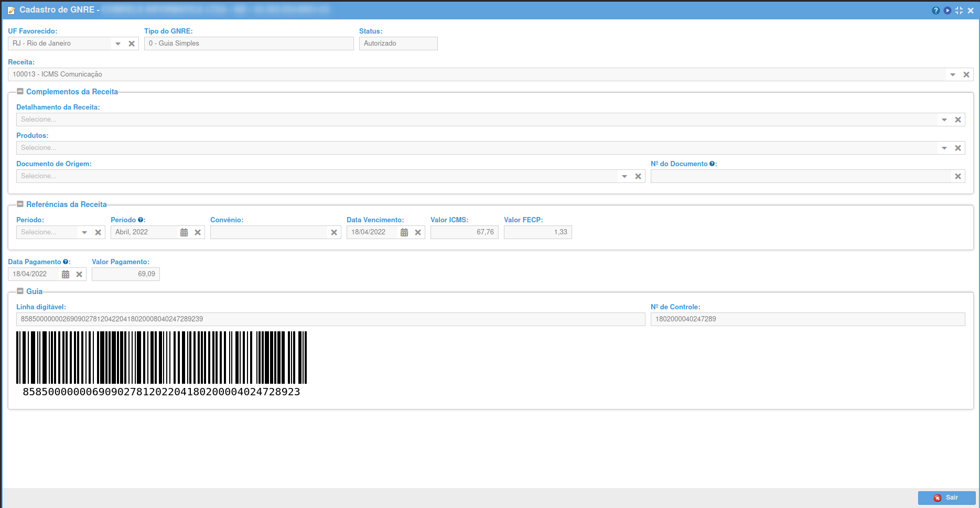
Task: Click the Sair button
Action: pyautogui.click(x=947, y=498)
